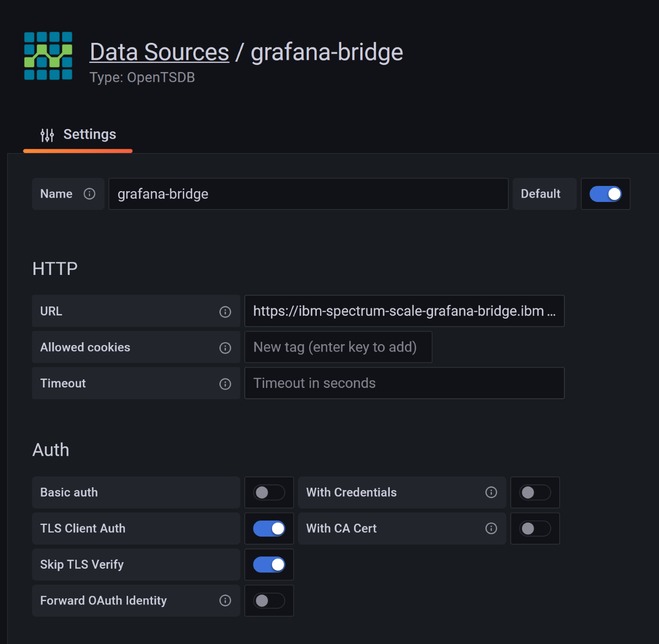Click the With Credentials info icon

click(x=491, y=492)
